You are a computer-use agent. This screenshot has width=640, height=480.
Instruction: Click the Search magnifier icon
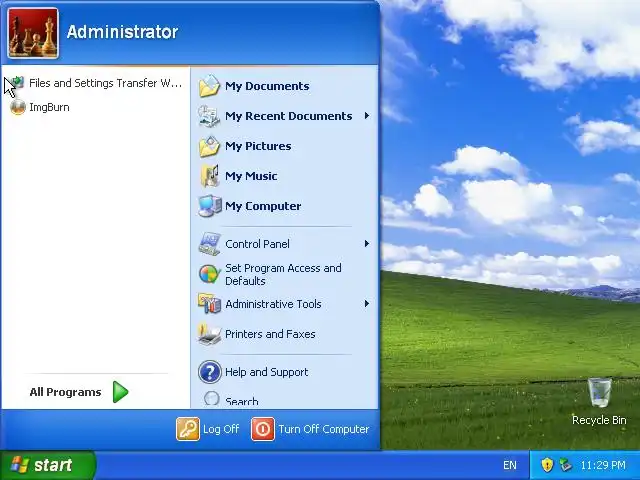click(x=211, y=400)
